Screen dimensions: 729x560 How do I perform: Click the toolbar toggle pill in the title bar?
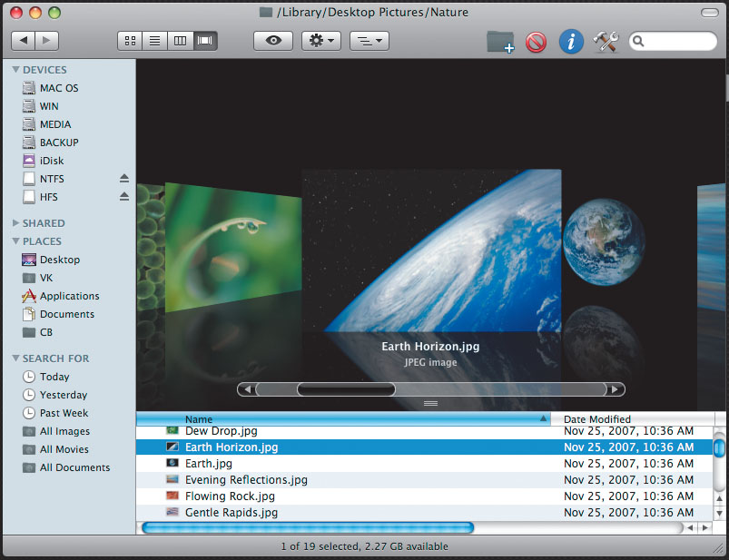pyautogui.click(x=709, y=13)
